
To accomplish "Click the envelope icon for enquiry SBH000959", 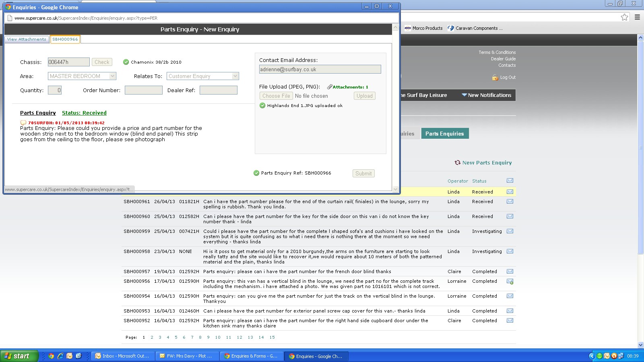I will tap(510, 231).
